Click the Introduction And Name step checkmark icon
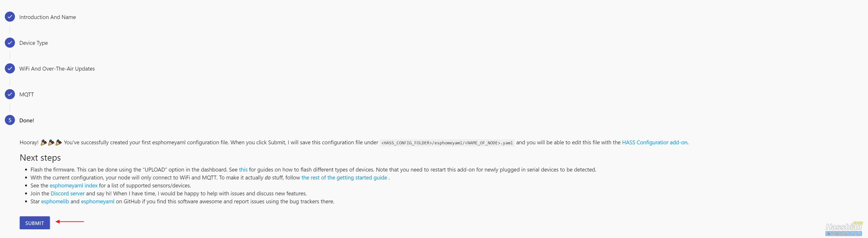 10,17
